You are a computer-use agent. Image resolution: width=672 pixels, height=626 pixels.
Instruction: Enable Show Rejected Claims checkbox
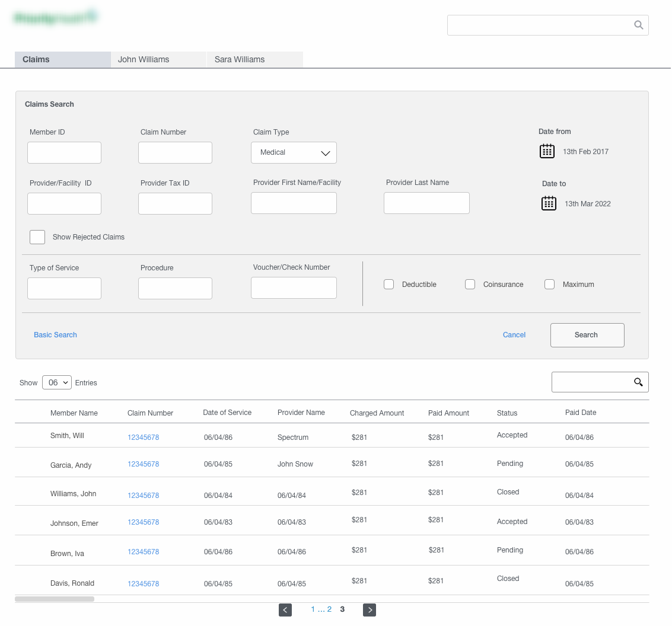[37, 237]
